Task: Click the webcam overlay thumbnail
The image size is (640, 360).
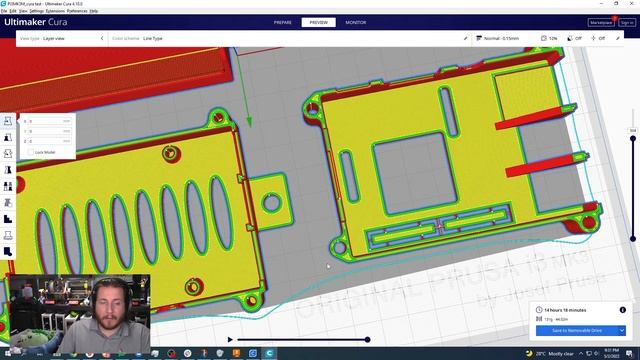Action: (80, 314)
